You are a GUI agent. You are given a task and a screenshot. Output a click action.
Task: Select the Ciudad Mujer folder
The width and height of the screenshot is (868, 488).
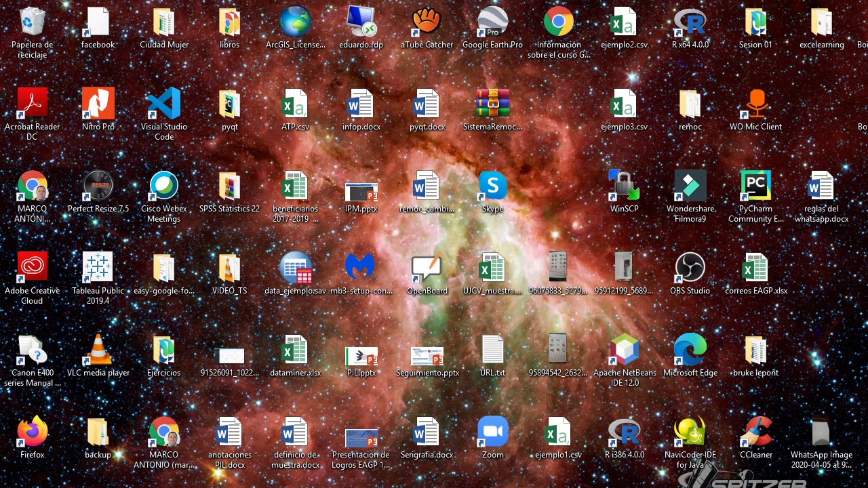[163, 22]
